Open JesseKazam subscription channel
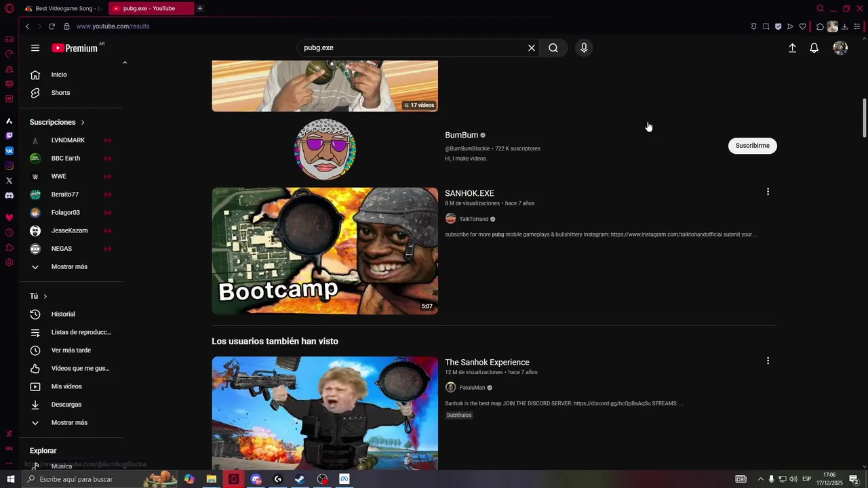868x488 pixels. coord(71,230)
